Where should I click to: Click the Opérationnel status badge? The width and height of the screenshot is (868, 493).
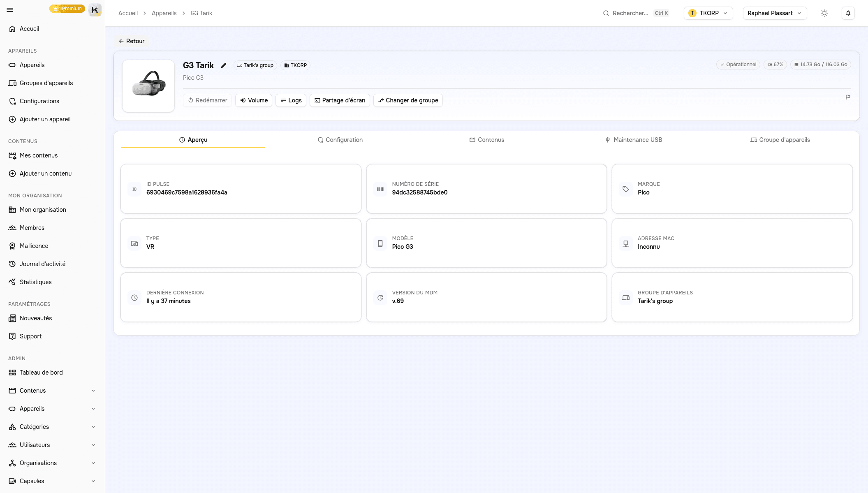coord(738,65)
